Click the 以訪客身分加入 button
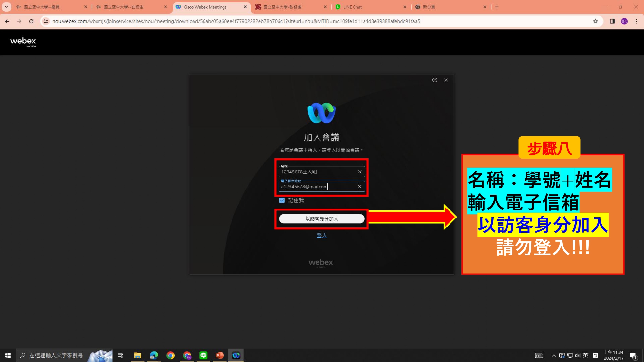This screenshot has height=362, width=644. click(x=321, y=219)
